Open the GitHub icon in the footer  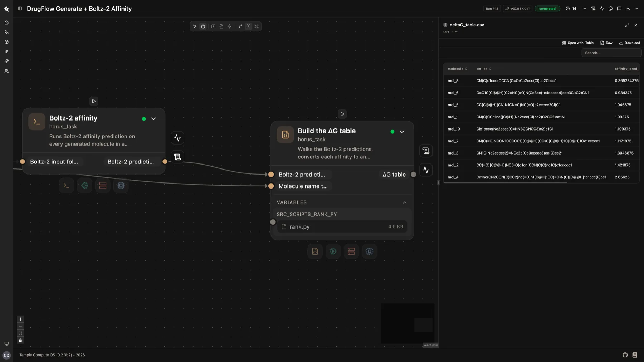click(625, 355)
